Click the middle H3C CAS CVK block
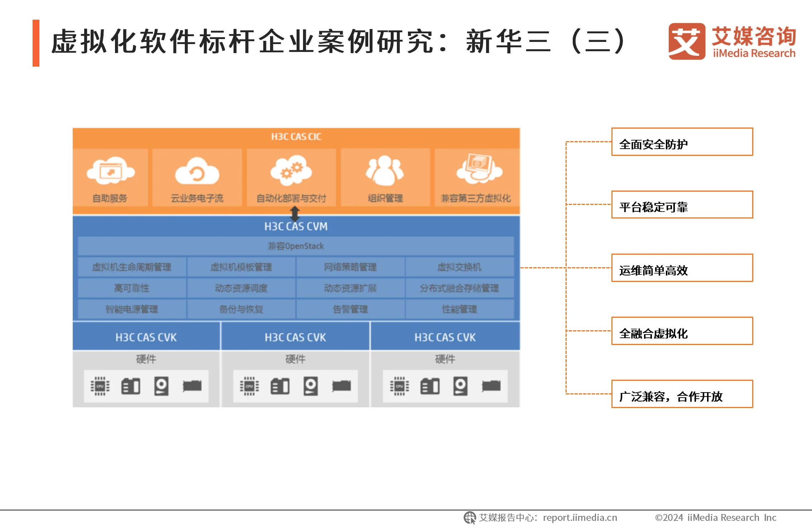 pyautogui.click(x=295, y=337)
